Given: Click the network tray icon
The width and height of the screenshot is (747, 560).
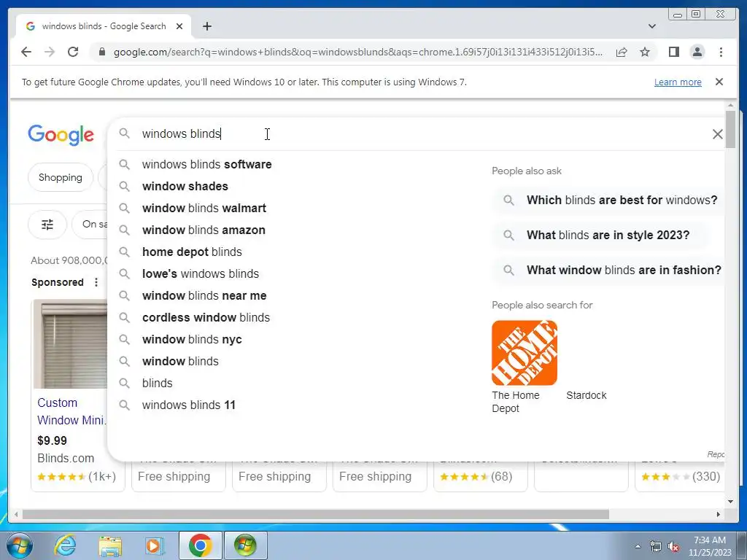Looking at the screenshot, I should click(656, 547).
